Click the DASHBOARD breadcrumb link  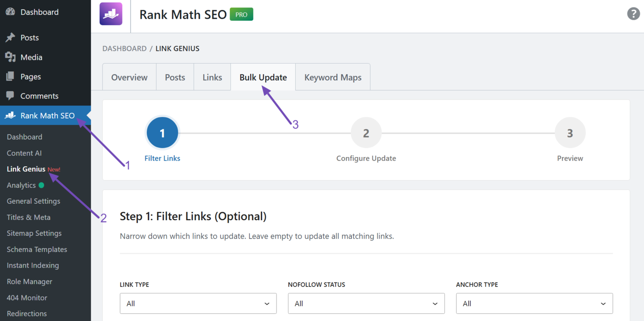pyautogui.click(x=124, y=48)
